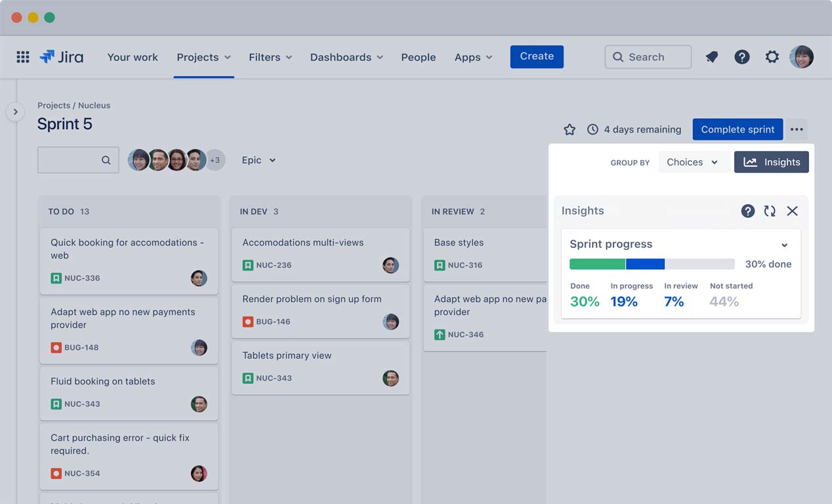Viewport: 832px width, 504px height.
Task: Click the Jira logo
Action: tap(62, 56)
